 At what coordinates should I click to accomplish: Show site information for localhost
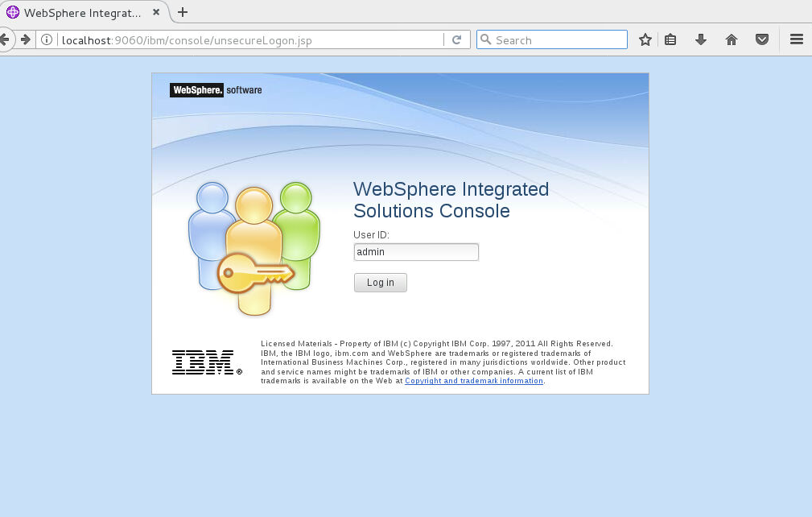[x=47, y=40]
